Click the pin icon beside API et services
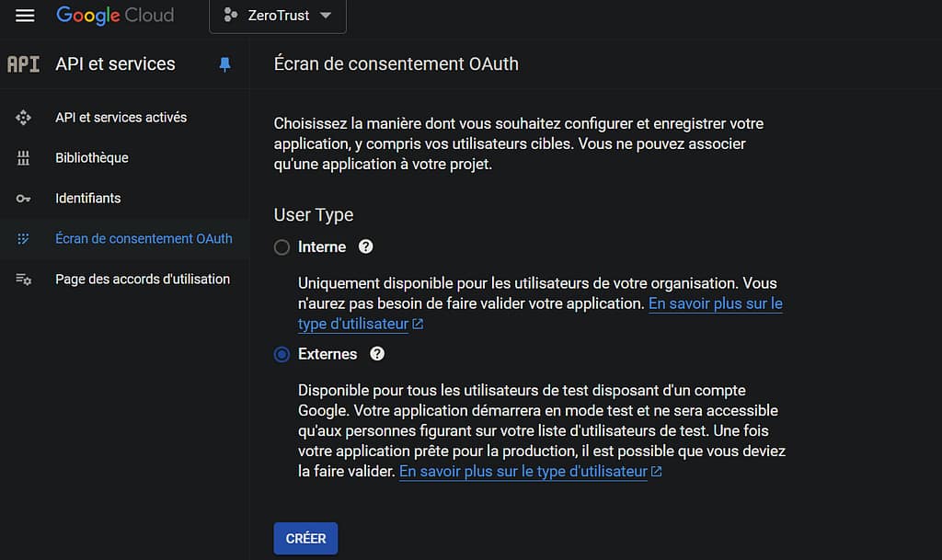Viewport: 942px width, 560px height. (224, 64)
